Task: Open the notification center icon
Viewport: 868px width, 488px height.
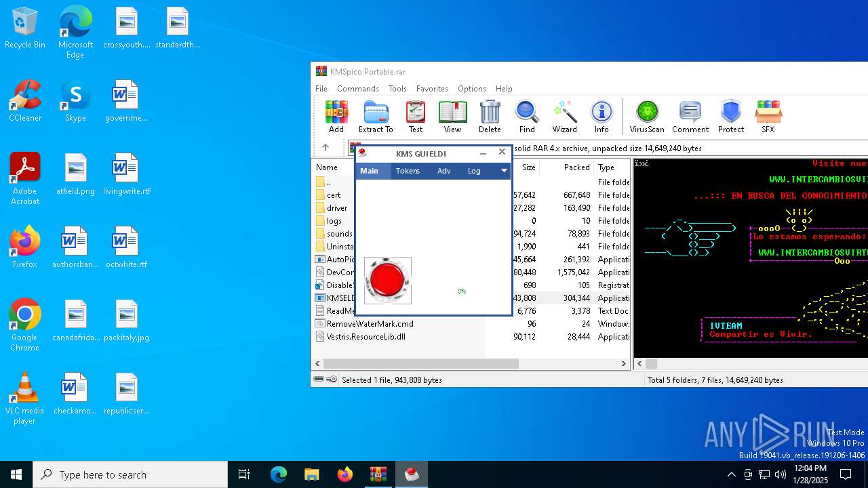Action: click(x=846, y=474)
